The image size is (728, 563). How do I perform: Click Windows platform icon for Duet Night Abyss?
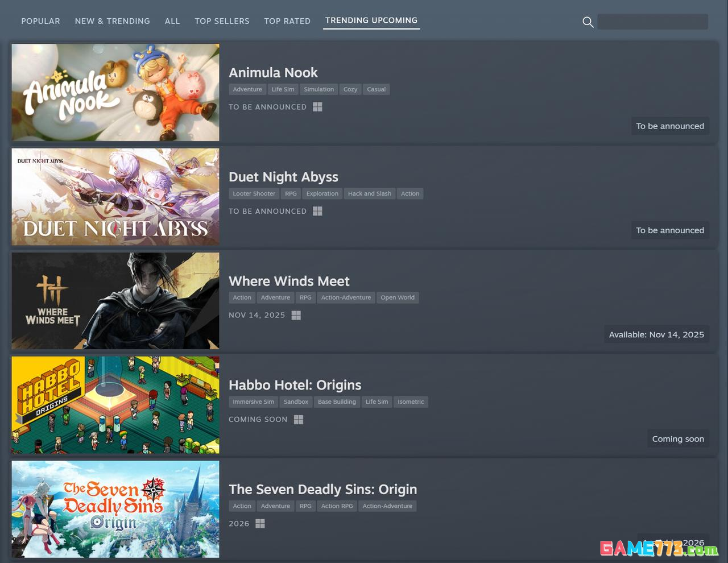tap(317, 211)
